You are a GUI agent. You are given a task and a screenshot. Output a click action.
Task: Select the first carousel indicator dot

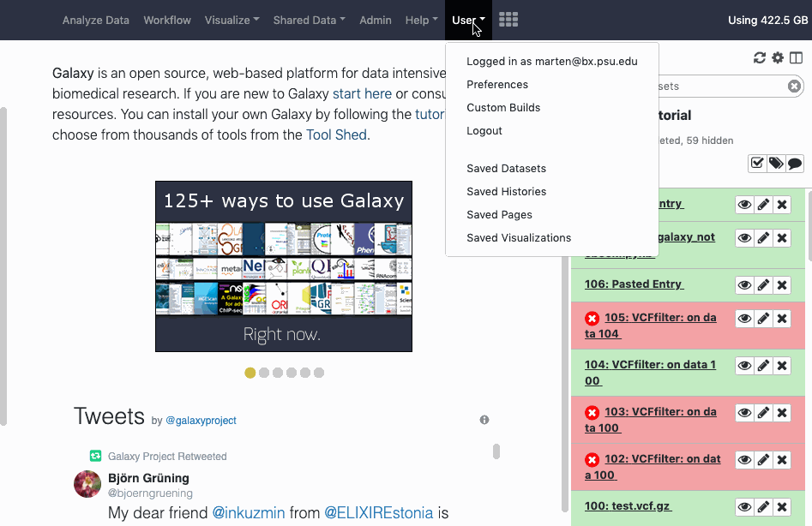pos(250,373)
